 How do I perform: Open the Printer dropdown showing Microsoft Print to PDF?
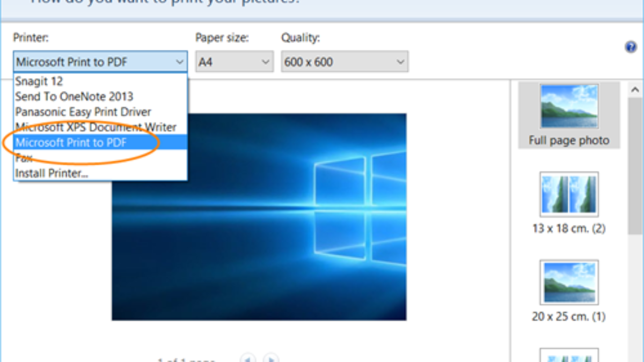[100, 62]
